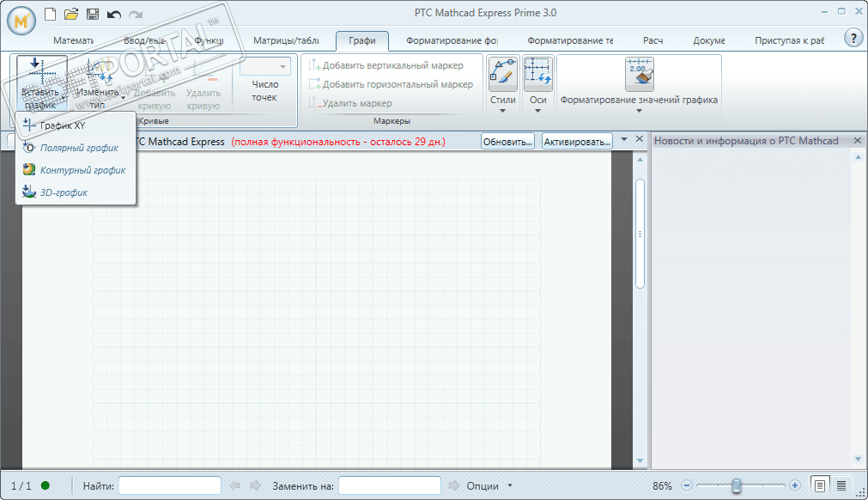Viewport: 868px width, 500px height.
Task: Create a new worksheet via the quick access icon
Action: click(x=51, y=14)
